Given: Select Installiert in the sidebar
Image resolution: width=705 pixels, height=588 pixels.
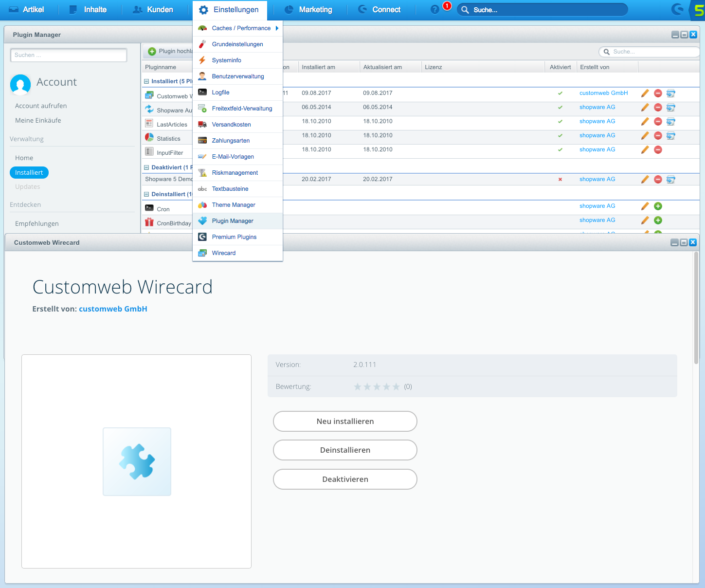Looking at the screenshot, I should (29, 172).
